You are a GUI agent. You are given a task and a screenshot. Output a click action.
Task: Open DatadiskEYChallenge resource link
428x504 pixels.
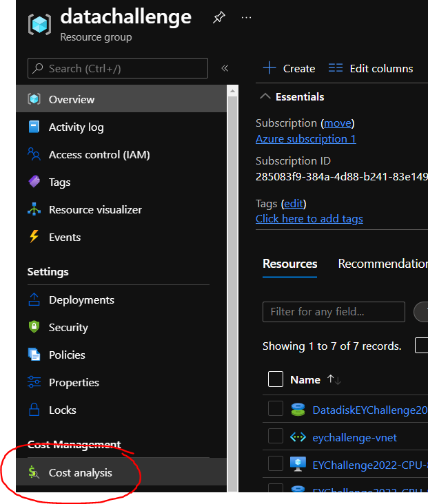tap(370, 410)
